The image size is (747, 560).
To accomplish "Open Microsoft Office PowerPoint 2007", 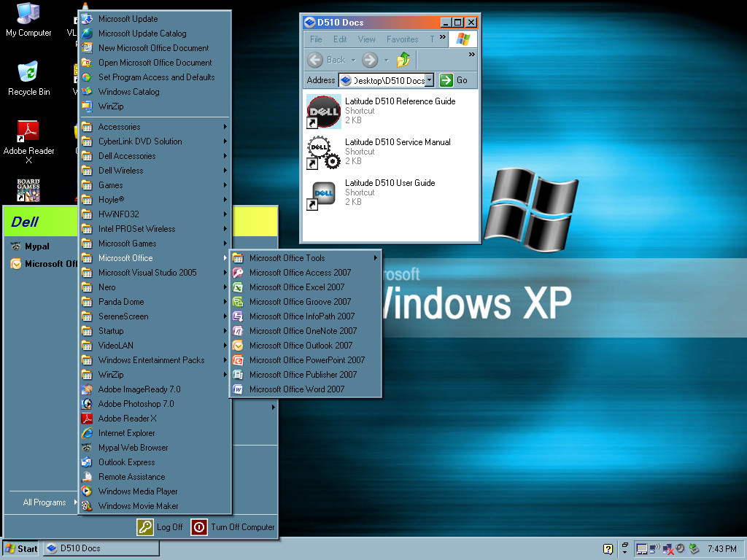I will 306,360.
